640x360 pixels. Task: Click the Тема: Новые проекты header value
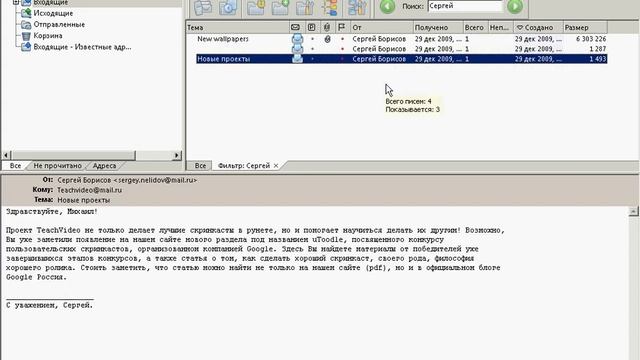84,200
